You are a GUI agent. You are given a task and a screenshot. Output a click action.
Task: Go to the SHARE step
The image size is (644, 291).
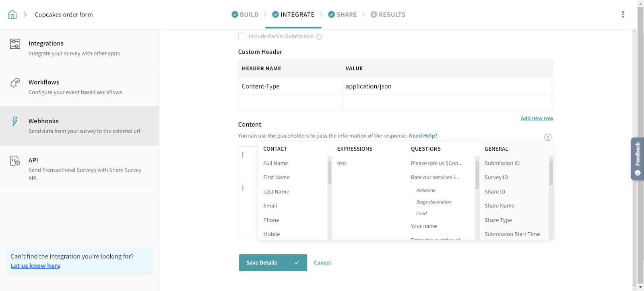coord(343,14)
